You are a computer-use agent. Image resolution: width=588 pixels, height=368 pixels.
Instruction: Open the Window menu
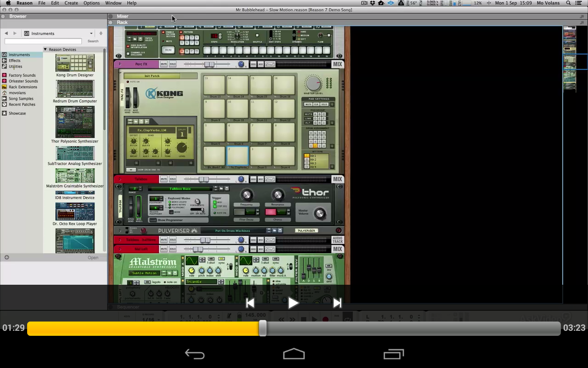(x=113, y=3)
